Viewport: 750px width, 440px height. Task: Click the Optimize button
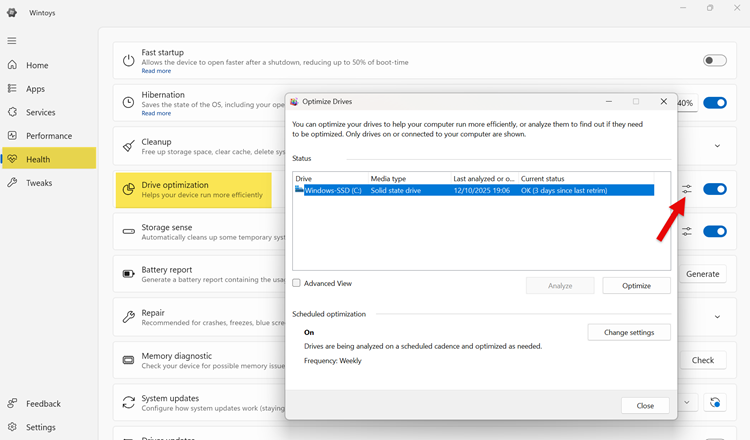click(636, 286)
